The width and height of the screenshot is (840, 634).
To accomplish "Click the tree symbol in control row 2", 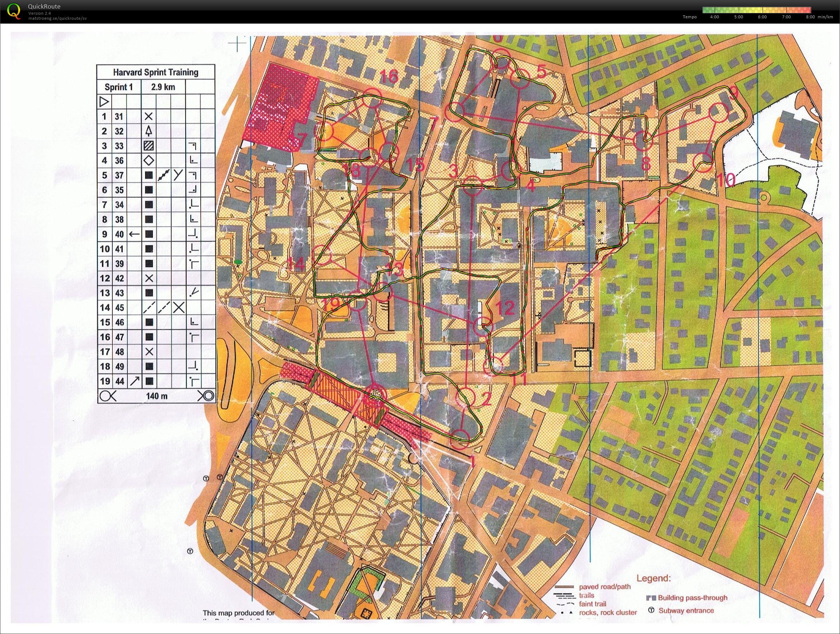I will [149, 131].
